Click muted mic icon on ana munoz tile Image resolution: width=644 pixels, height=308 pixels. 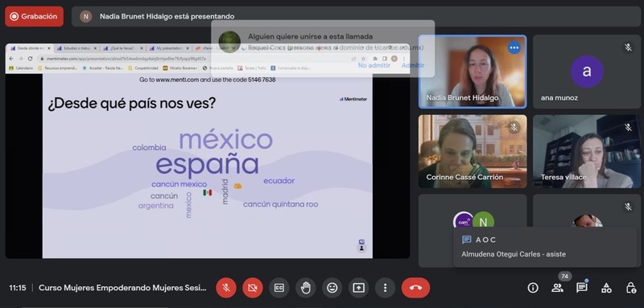(x=628, y=47)
